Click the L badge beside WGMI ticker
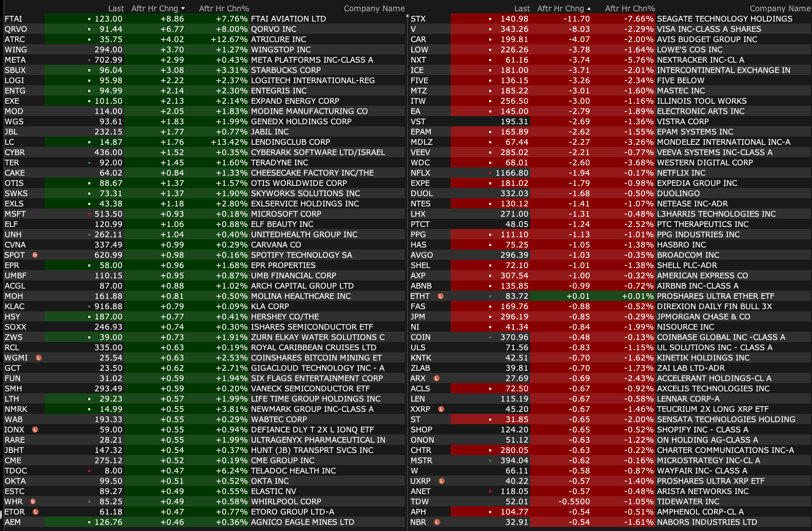812x531 pixels. pyautogui.click(x=38, y=357)
